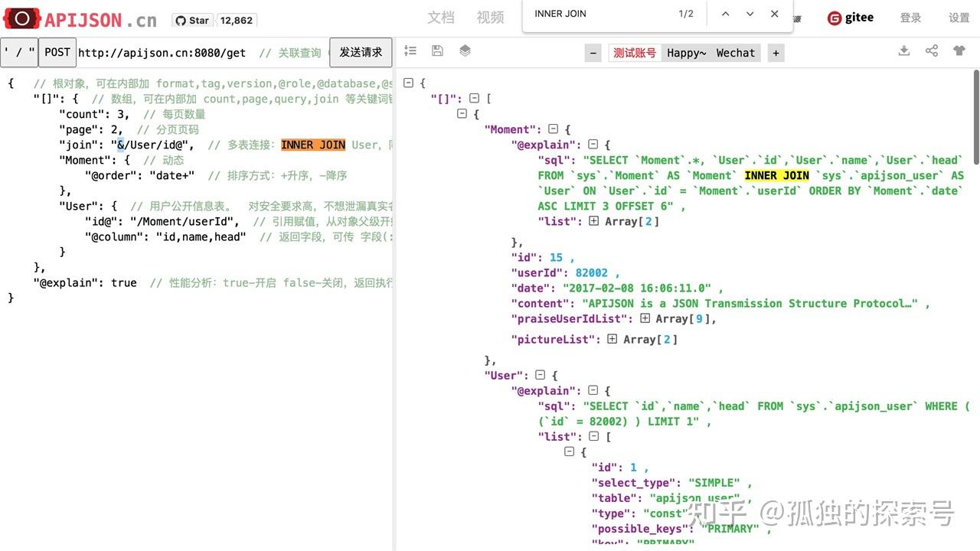
Task: Click the "date" 2017-02-08 value
Action: [639, 288]
